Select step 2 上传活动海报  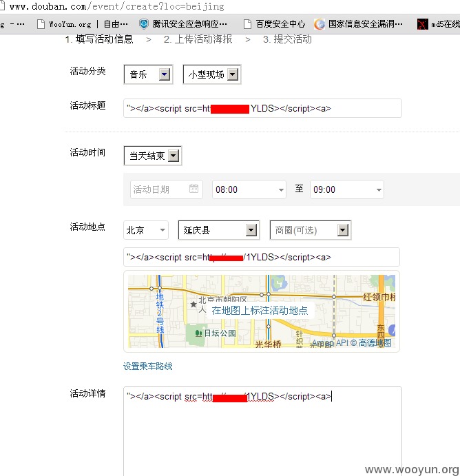pyautogui.click(x=198, y=39)
